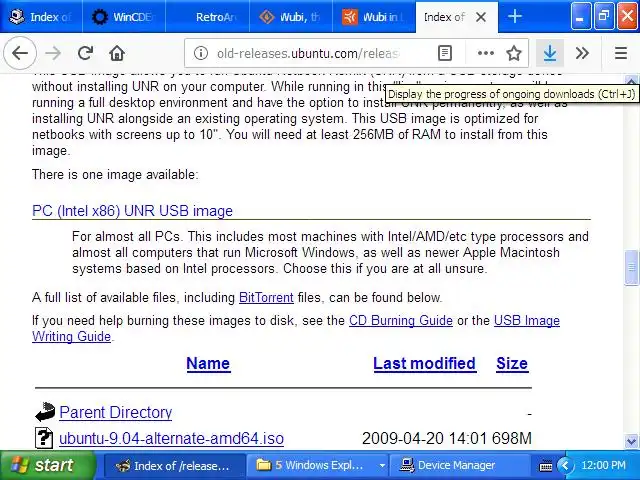Click the page scrollbar up arrow
Viewport: 640px width, 480px height.
631,80
